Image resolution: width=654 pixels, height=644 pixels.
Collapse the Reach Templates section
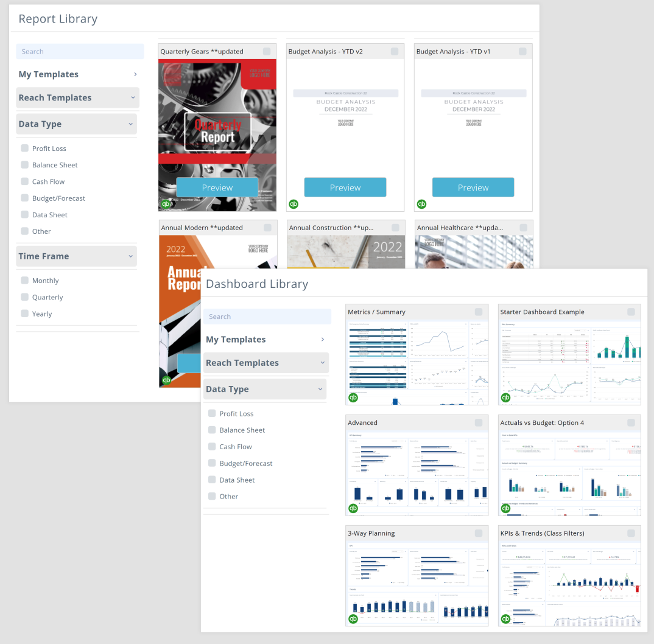click(77, 97)
